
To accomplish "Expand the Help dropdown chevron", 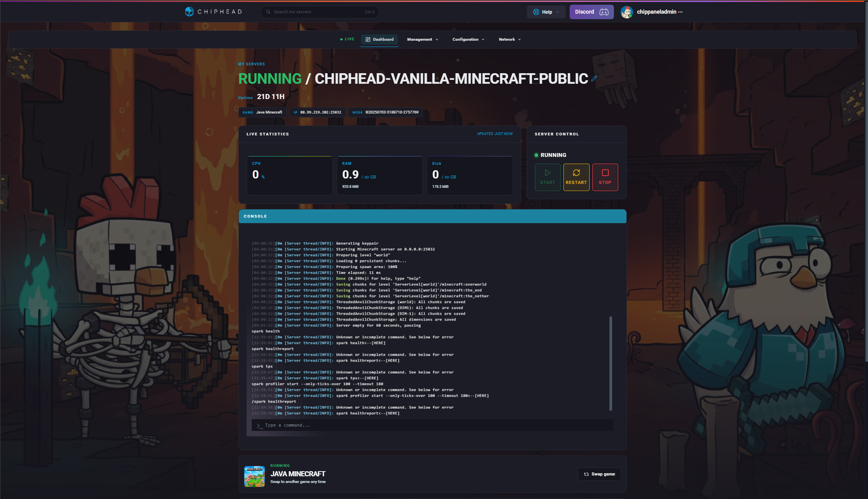I will point(558,12).
